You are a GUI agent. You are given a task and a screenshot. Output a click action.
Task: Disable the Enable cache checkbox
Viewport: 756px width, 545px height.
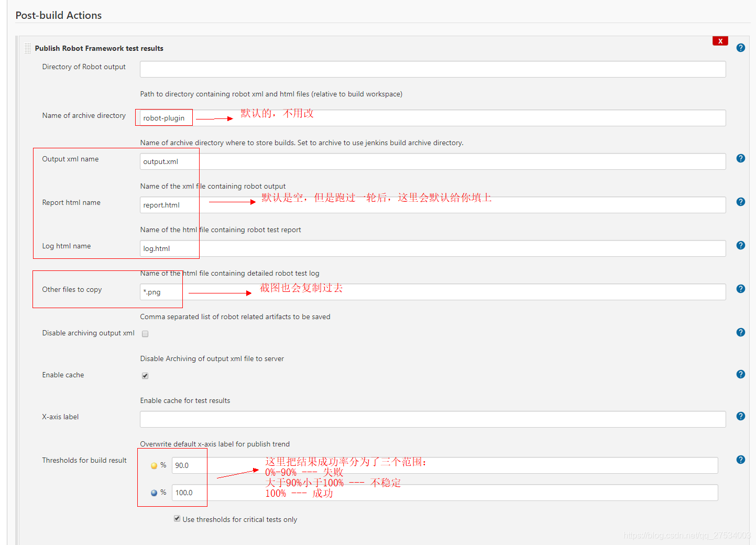pyautogui.click(x=145, y=375)
